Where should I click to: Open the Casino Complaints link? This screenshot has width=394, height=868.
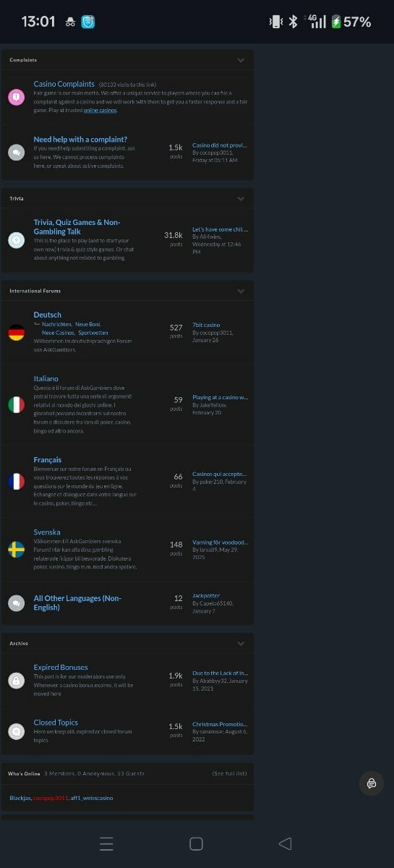click(64, 84)
